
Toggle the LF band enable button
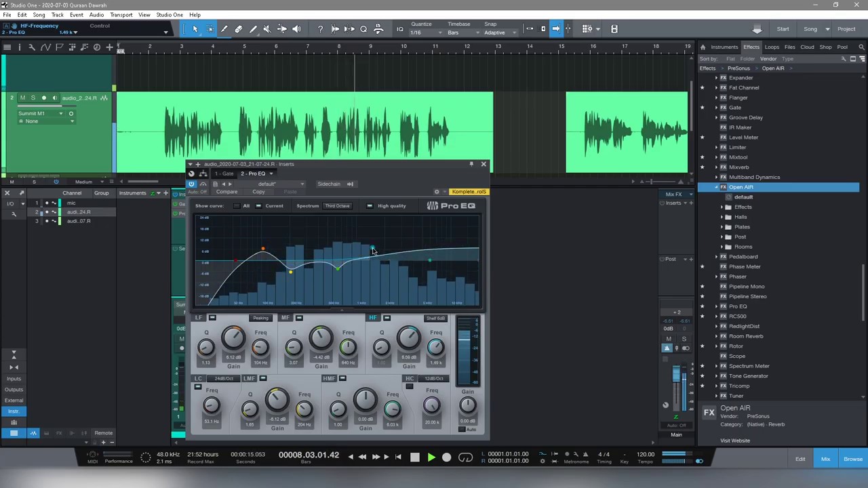212,318
